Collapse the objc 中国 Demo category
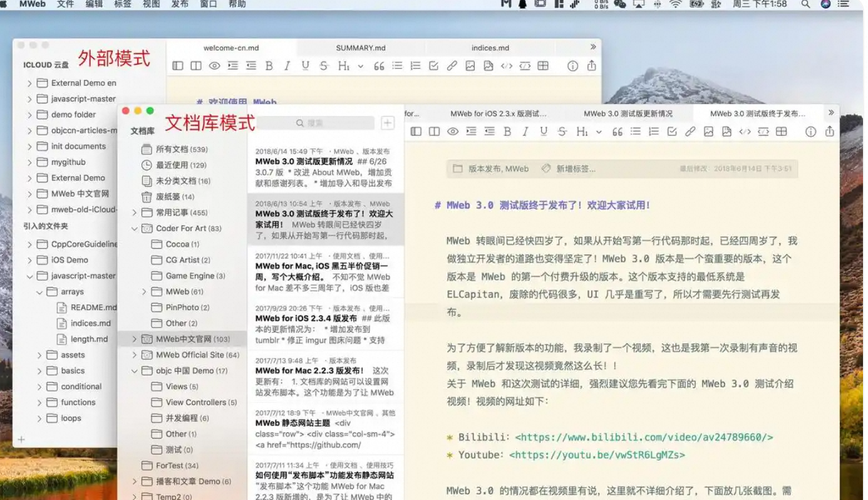Screen dimensions: 868x500 (134, 371)
